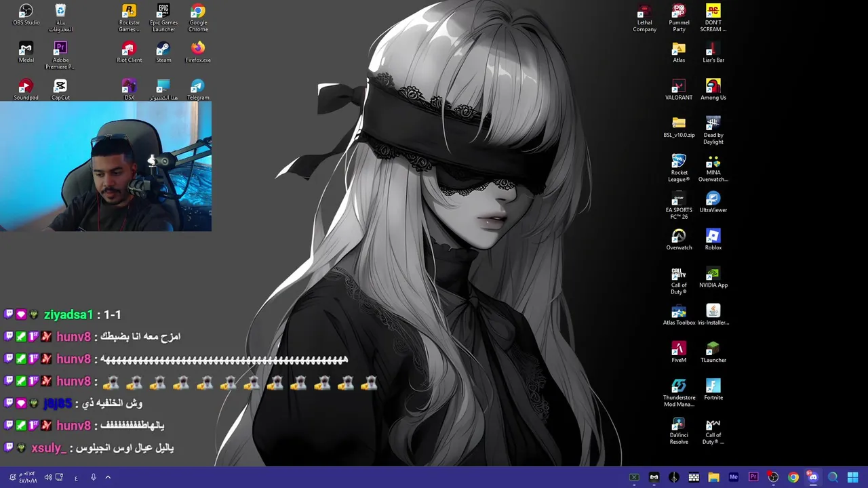
Task: Select the VALORANT desktop shortcut
Action: coord(679,89)
